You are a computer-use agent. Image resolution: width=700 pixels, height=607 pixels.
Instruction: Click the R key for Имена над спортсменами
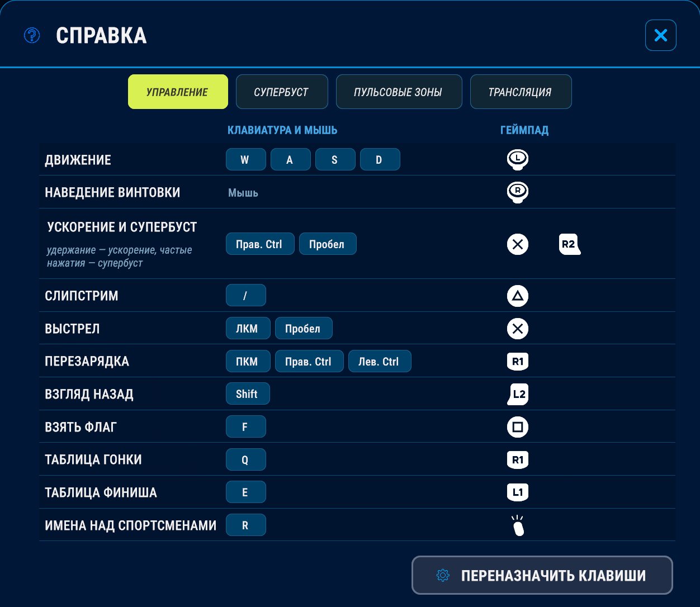(x=246, y=525)
